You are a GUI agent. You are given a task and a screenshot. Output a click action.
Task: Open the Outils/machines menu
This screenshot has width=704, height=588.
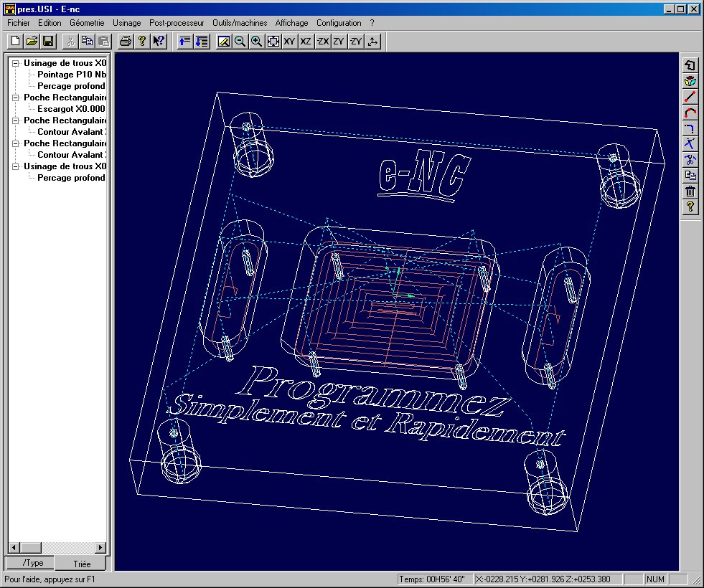[x=240, y=23]
